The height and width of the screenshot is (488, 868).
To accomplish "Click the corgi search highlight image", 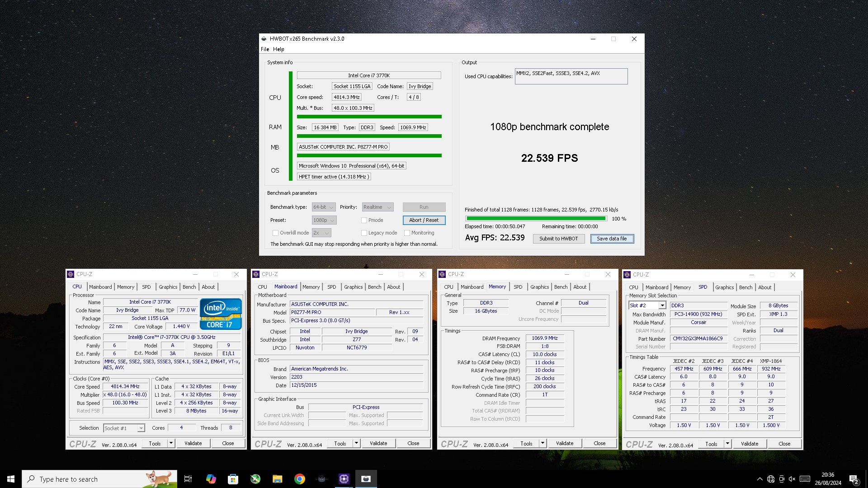I will coord(159,479).
